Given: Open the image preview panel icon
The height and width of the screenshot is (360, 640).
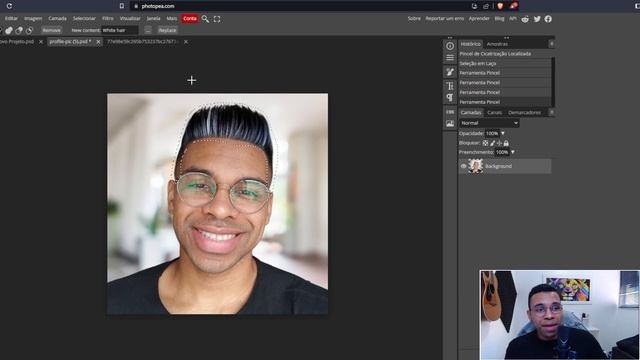Looking at the screenshot, I should tap(450, 123).
